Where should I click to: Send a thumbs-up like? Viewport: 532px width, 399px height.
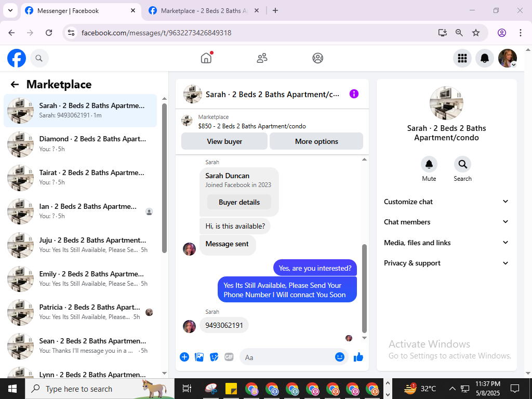tap(358, 357)
